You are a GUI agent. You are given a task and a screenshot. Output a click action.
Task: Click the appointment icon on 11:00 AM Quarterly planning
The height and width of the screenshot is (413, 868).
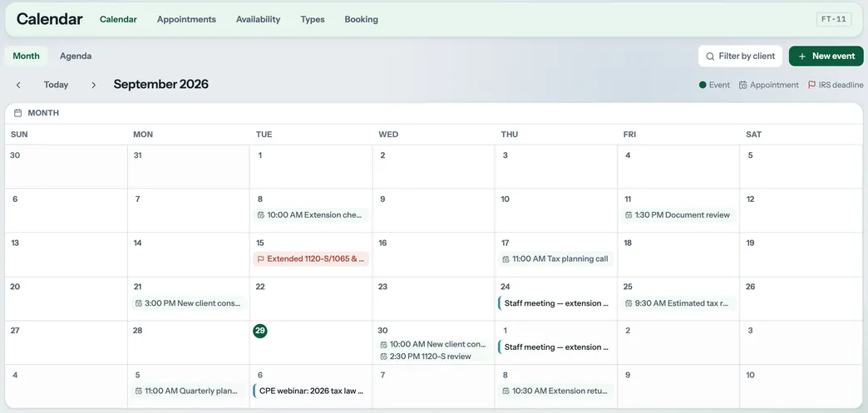tap(138, 391)
